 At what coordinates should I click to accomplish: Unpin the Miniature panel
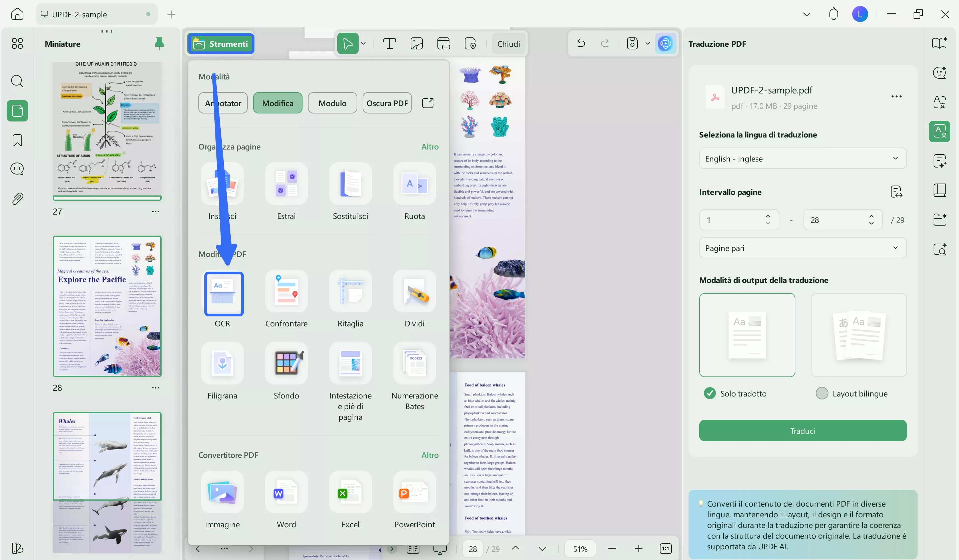[159, 44]
